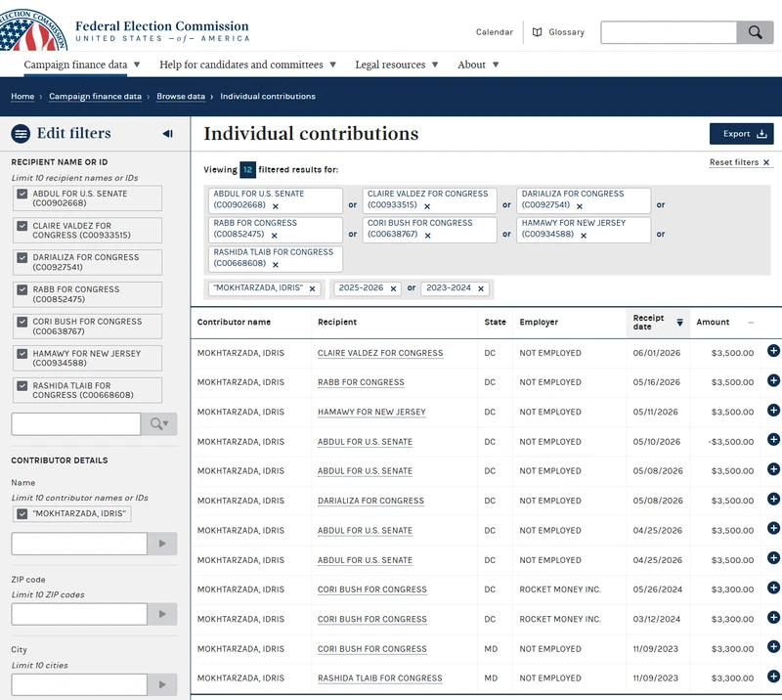The width and height of the screenshot is (782, 700).
Task: Open Help for candidates and committees menu
Action: coord(248,65)
